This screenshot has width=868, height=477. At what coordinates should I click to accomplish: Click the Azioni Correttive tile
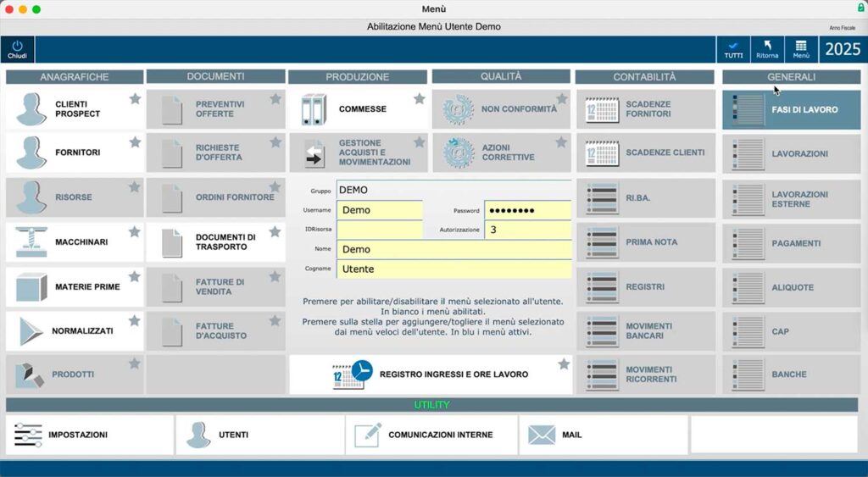[502, 153]
